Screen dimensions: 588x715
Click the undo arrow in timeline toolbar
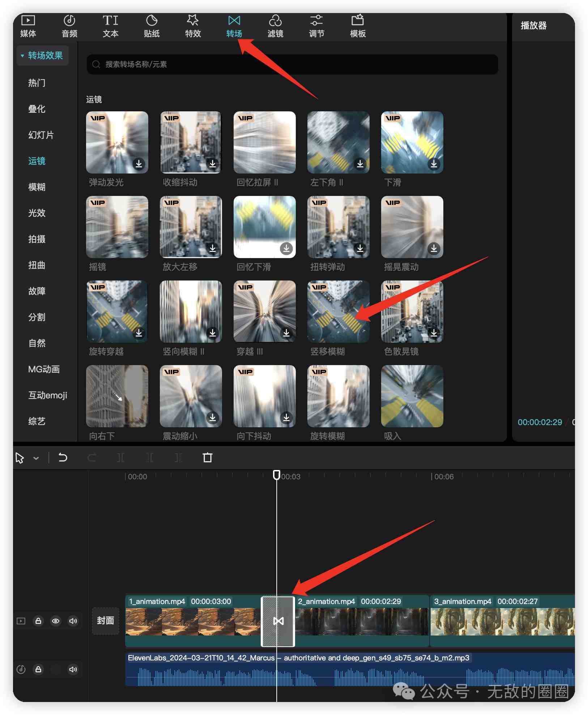pos(63,458)
